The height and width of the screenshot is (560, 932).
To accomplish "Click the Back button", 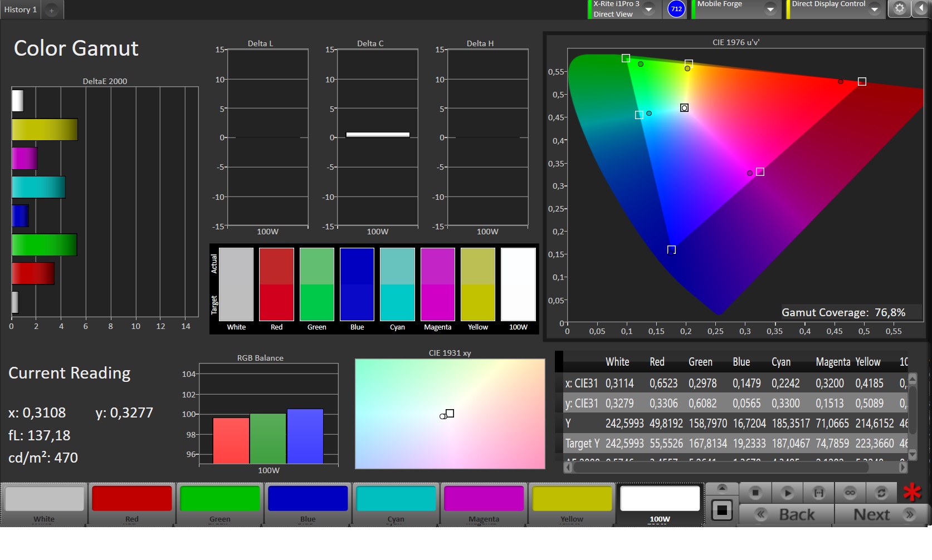I will [x=787, y=514].
